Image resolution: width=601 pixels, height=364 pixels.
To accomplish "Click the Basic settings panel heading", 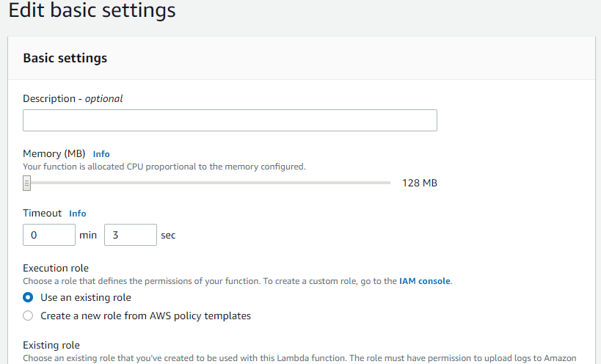I will [65, 58].
